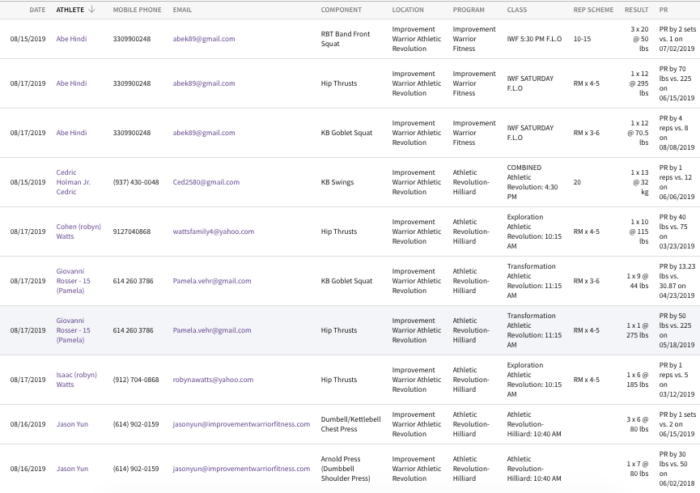Select the 10-15 rep scheme cell
The image size is (700, 493).
pos(582,39)
